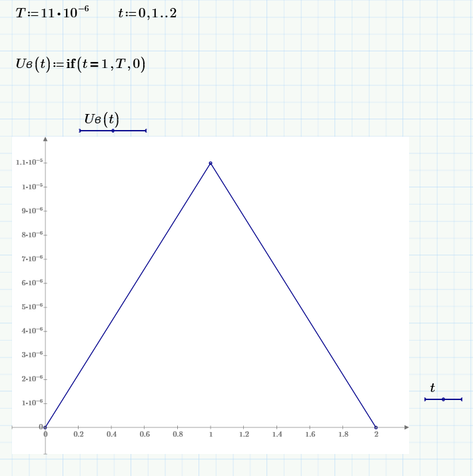Viewport: 473px width, 476px height.
Task: Click the t trace legend line marker
Action: tap(443, 399)
